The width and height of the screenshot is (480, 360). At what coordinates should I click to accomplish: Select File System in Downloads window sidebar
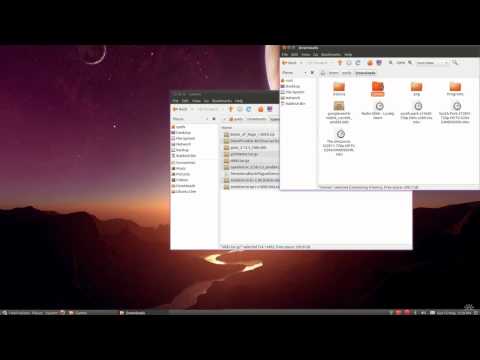point(293,92)
